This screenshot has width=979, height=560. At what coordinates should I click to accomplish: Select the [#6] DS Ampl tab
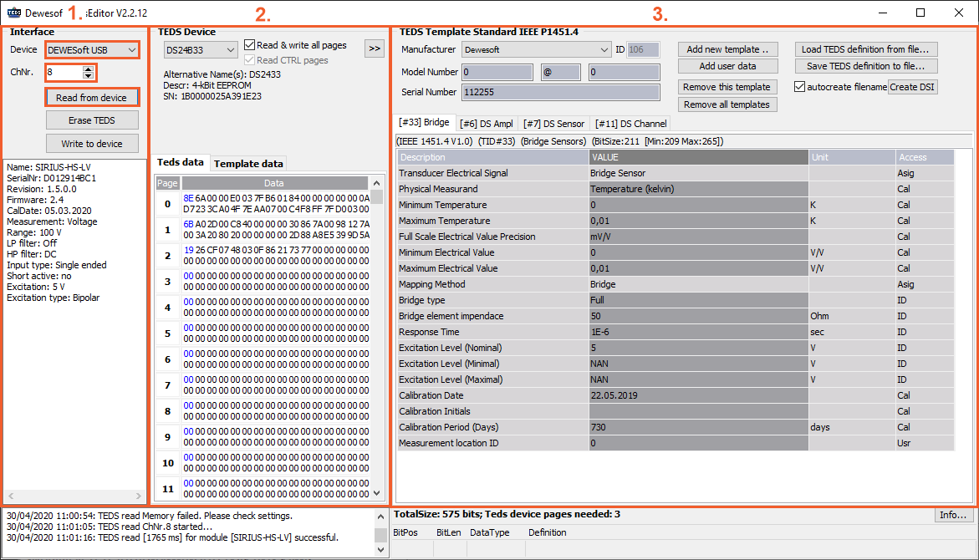(x=487, y=124)
